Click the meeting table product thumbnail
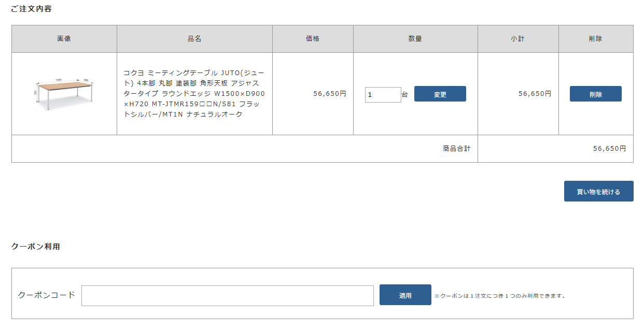644x331 pixels. [64, 94]
